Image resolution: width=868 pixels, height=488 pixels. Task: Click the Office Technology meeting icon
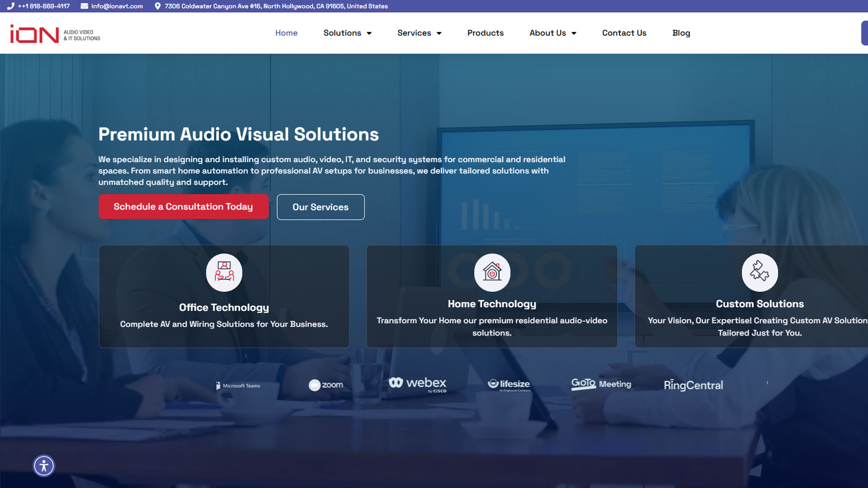(x=224, y=272)
